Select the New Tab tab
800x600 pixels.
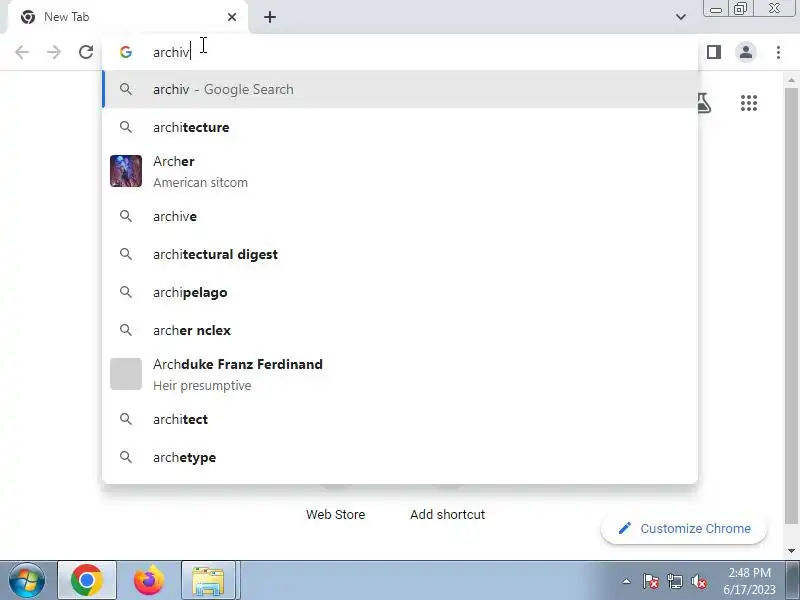point(128,17)
